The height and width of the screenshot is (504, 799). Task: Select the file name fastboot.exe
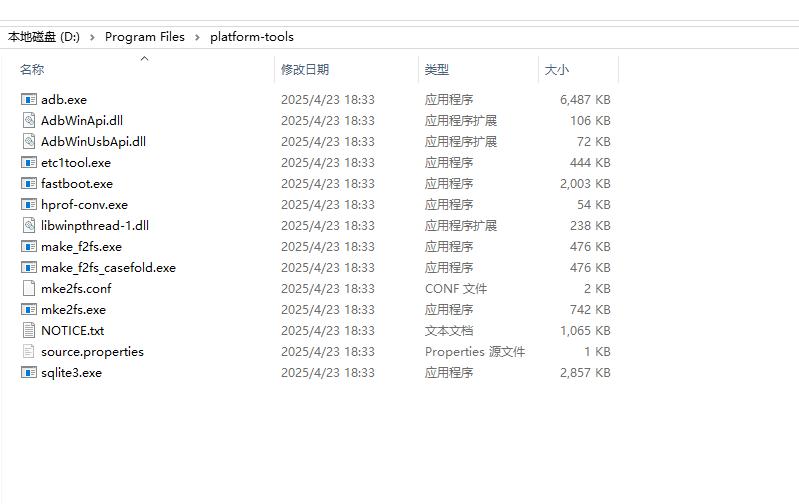77,183
